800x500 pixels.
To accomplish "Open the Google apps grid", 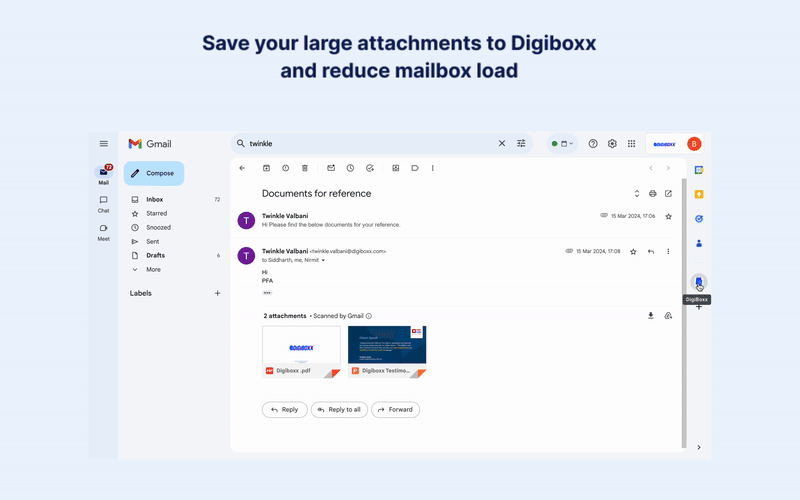I will pyautogui.click(x=632, y=144).
